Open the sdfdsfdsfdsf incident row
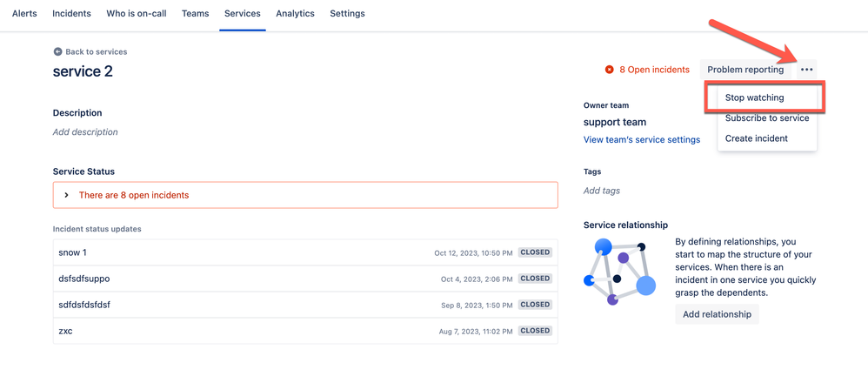 tap(305, 305)
